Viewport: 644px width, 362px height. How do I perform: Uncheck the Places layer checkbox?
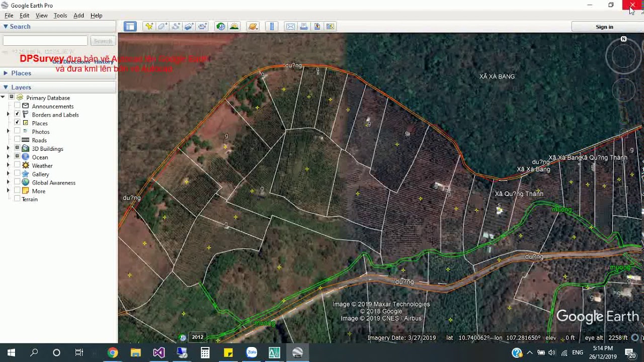[x=17, y=123]
